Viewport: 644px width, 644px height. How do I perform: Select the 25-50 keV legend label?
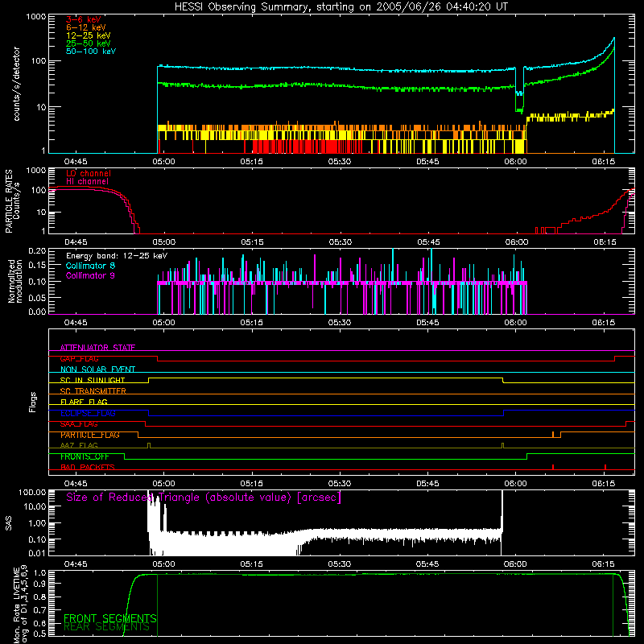click(89, 43)
